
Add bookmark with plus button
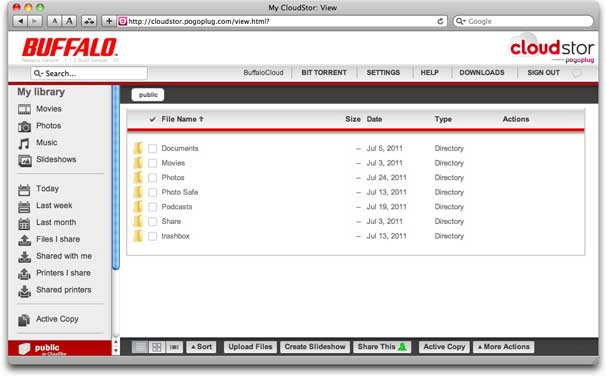109,21
